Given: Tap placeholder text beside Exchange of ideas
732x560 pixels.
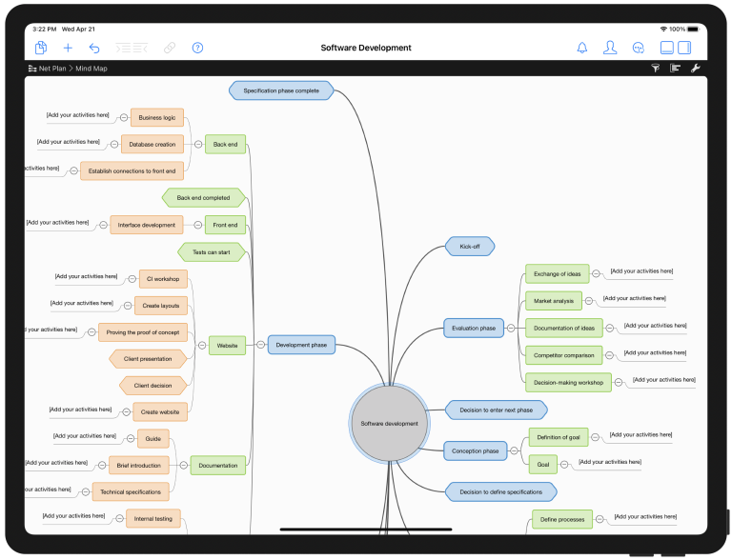Looking at the screenshot, I should (x=641, y=271).
